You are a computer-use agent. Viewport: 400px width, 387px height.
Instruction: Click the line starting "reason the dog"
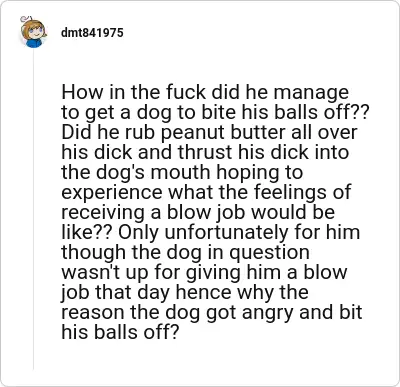[211, 312]
